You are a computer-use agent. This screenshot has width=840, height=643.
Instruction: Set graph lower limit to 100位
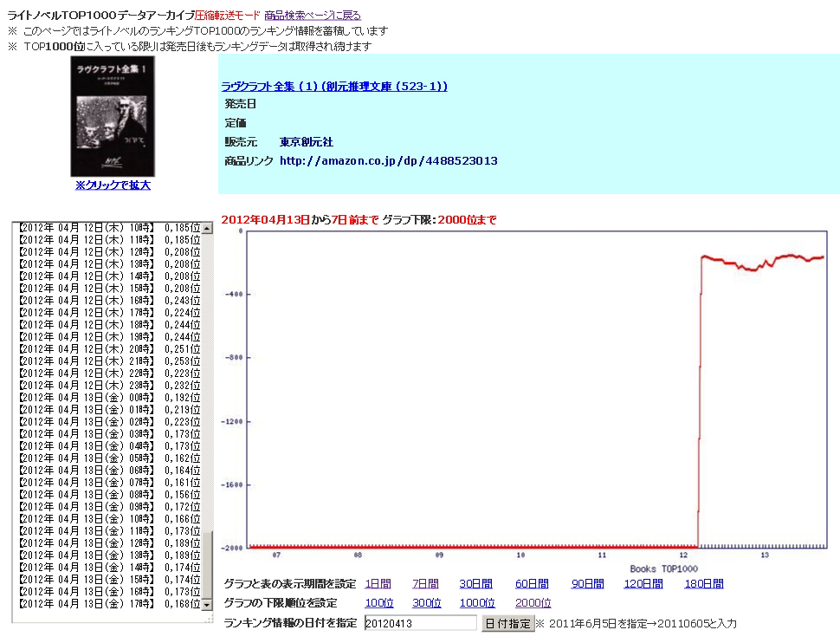click(379, 603)
